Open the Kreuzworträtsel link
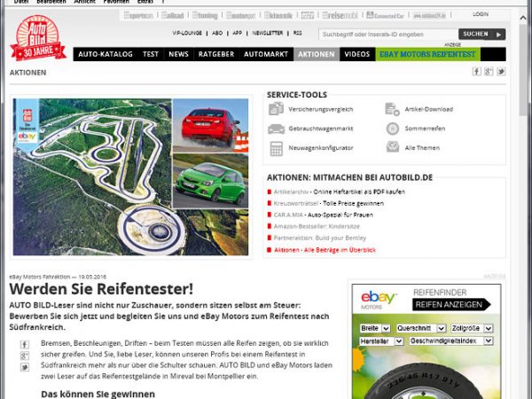Viewport: 532px width, 399px height. click(x=295, y=204)
